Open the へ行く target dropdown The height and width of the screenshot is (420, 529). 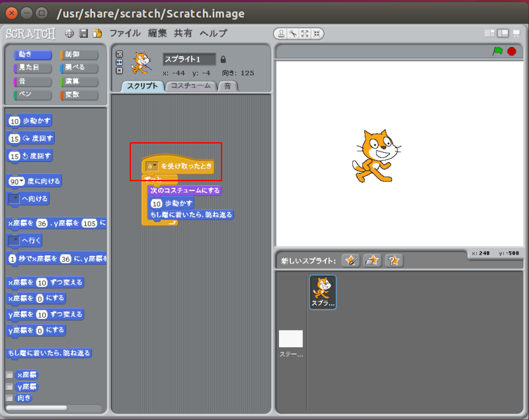[x=14, y=240]
